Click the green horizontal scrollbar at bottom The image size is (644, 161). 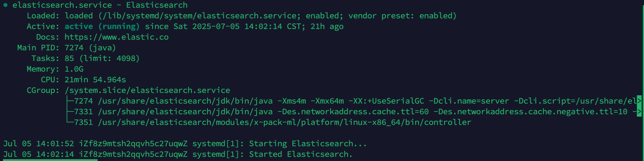pyautogui.click(x=50, y=160)
